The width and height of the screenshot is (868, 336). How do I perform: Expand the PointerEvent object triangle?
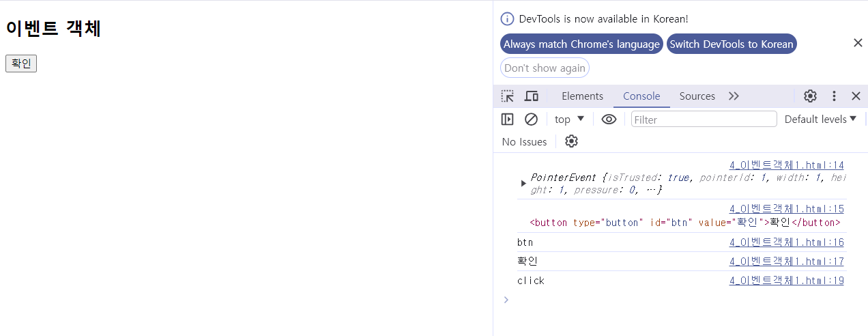tap(523, 184)
